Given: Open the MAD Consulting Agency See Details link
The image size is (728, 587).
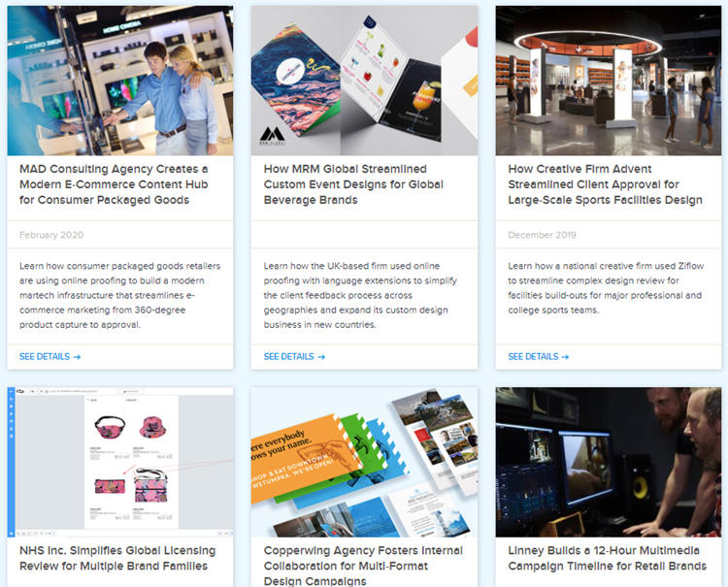Looking at the screenshot, I should (50, 356).
